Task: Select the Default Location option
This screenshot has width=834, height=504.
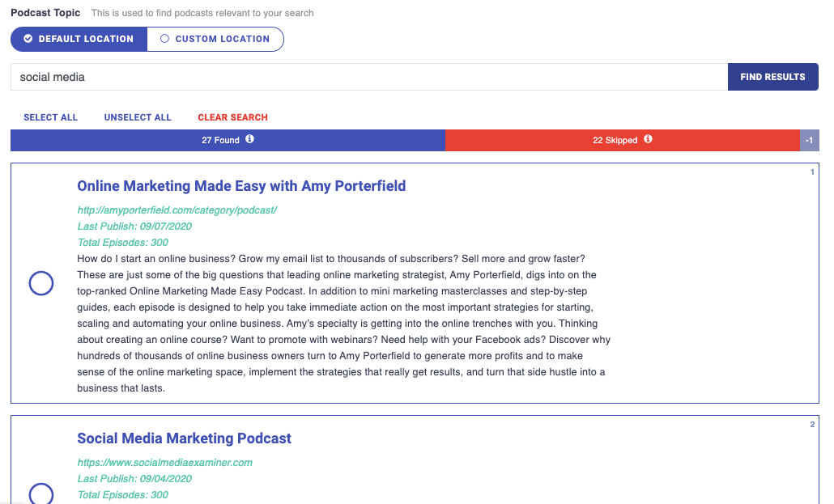Action: tap(79, 39)
